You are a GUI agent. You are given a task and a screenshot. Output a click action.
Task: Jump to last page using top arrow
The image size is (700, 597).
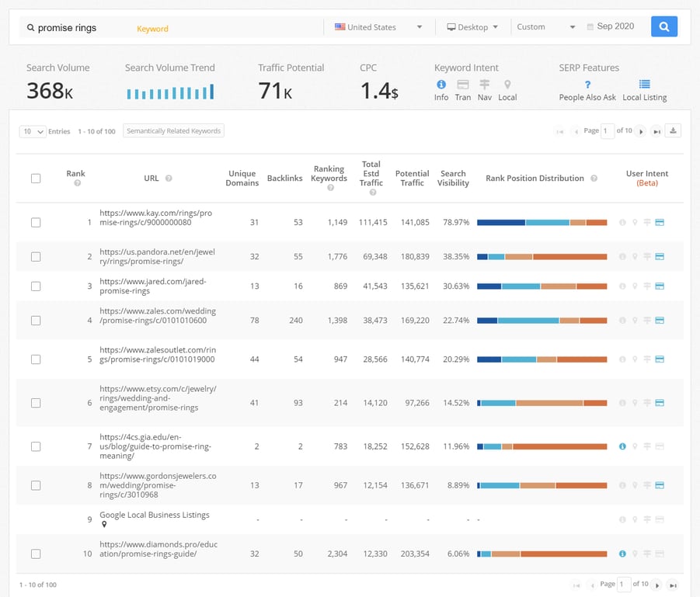pyautogui.click(x=656, y=131)
